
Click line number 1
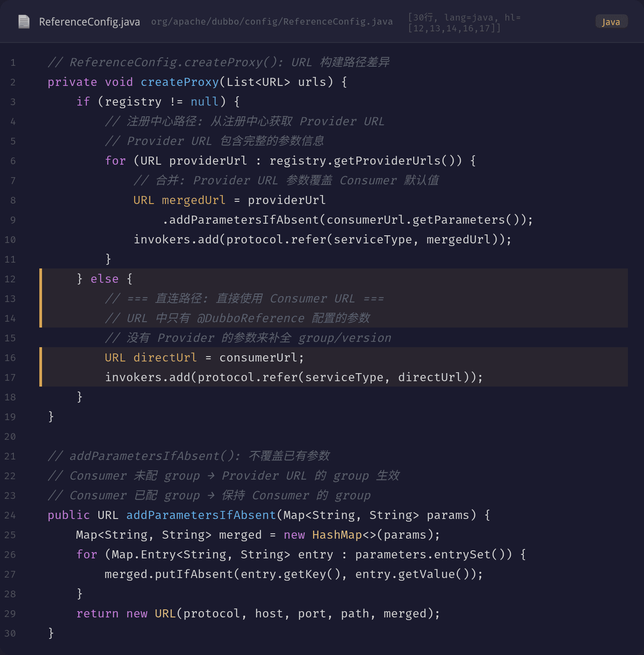pyautogui.click(x=13, y=63)
